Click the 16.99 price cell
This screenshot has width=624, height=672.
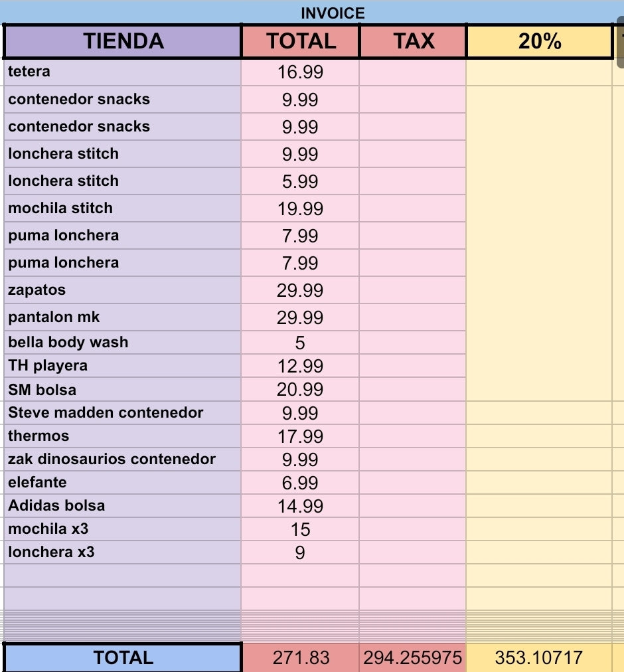(300, 72)
